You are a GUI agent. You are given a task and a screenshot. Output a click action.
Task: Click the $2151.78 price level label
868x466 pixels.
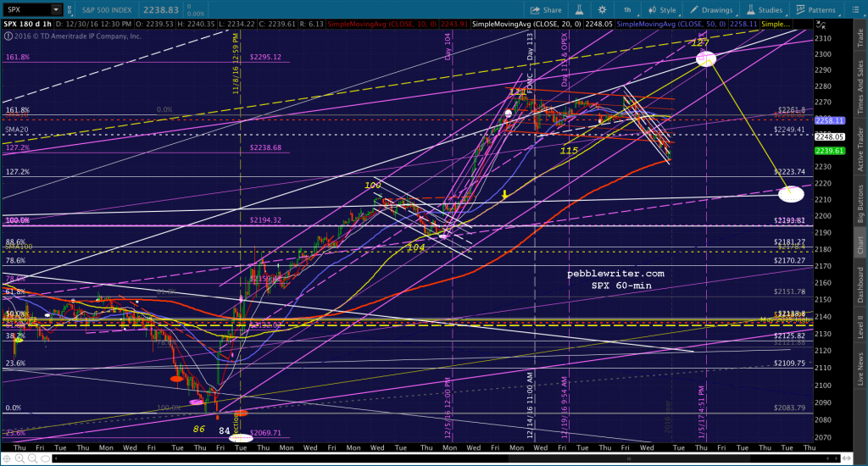pos(789,291)
